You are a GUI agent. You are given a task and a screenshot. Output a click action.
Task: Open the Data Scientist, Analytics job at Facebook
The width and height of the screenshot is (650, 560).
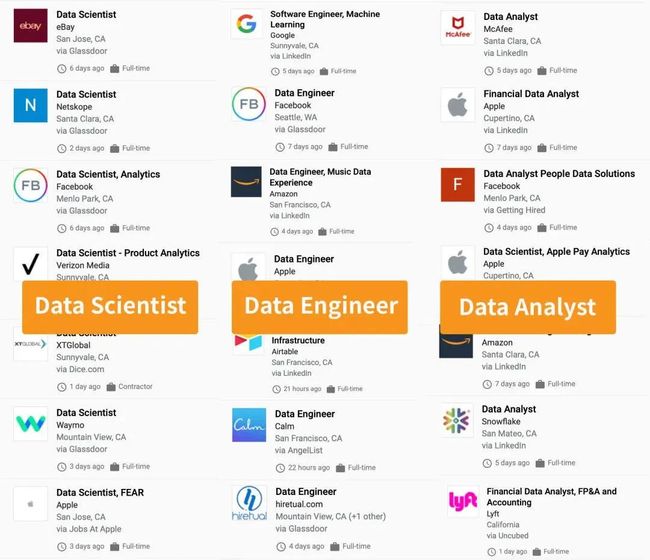point(108,174)
